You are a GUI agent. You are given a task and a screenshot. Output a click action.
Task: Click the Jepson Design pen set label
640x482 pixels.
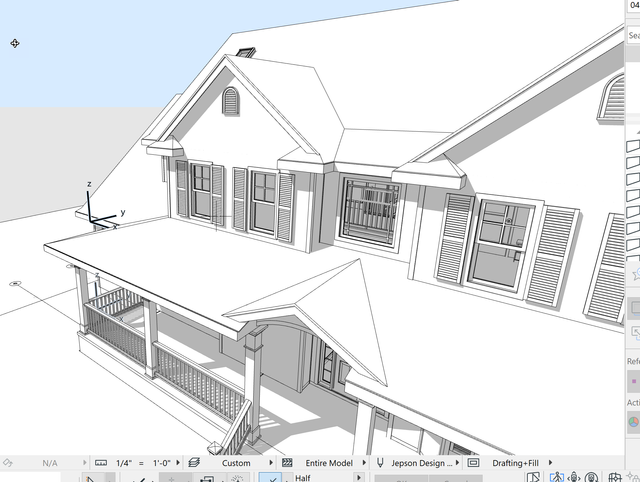click(422, 463)
